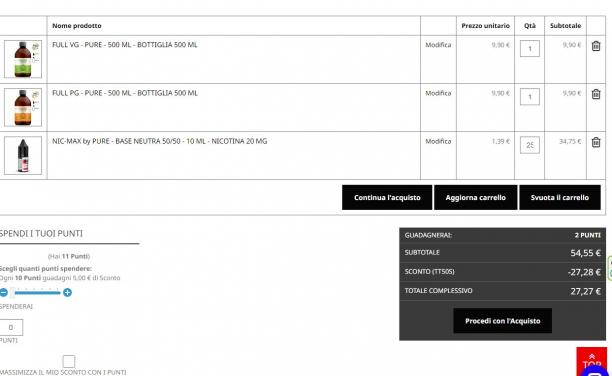This screenshot has width=612, height=376.
Task: Delete FULL VG product with trash icon
Action: [596, 46]
